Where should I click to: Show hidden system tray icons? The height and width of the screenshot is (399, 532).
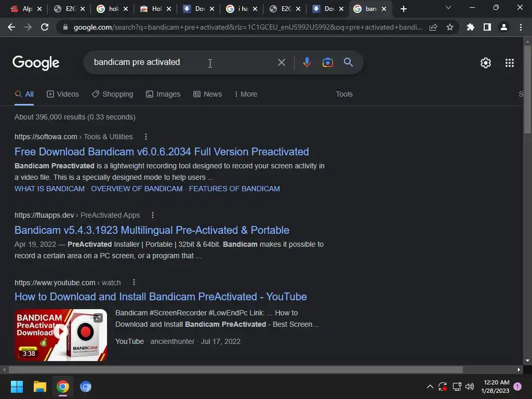pyautogui.click(x=430, y=387)
